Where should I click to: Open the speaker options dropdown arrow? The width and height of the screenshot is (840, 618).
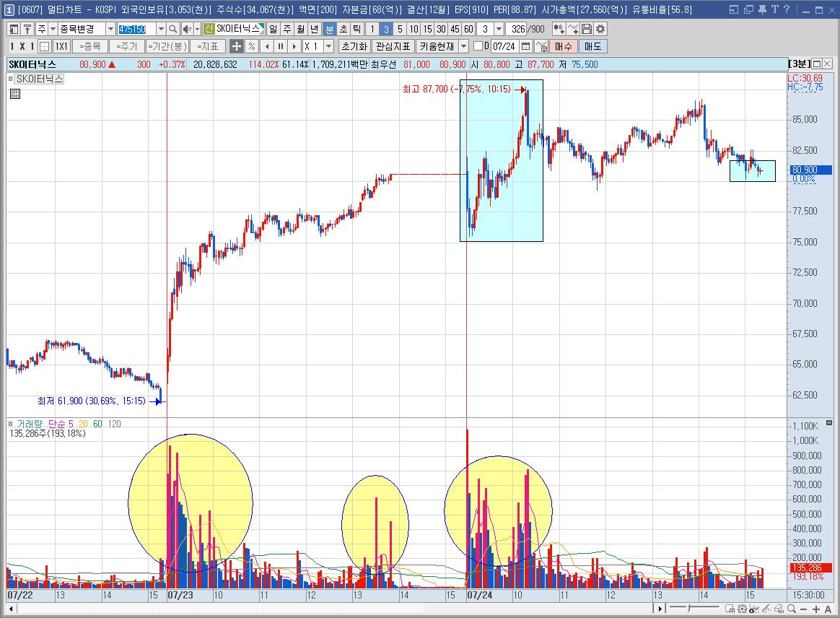tap(197, 29)
